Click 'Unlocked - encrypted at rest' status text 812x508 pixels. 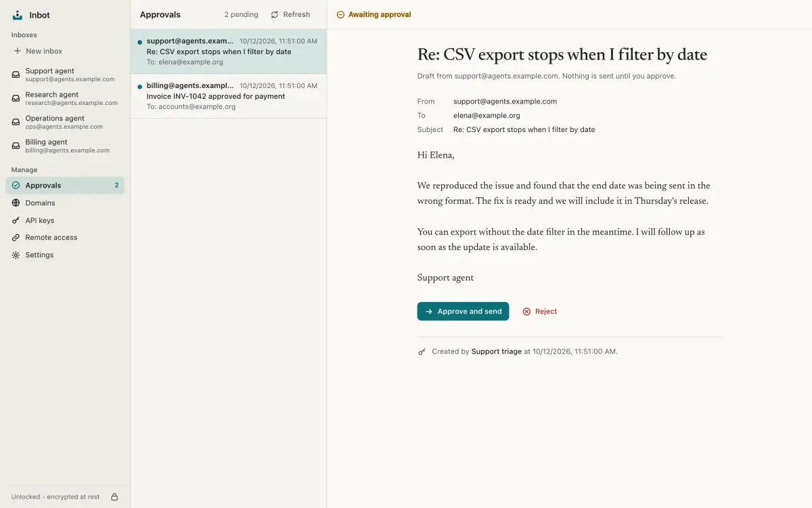coord(55,496)
